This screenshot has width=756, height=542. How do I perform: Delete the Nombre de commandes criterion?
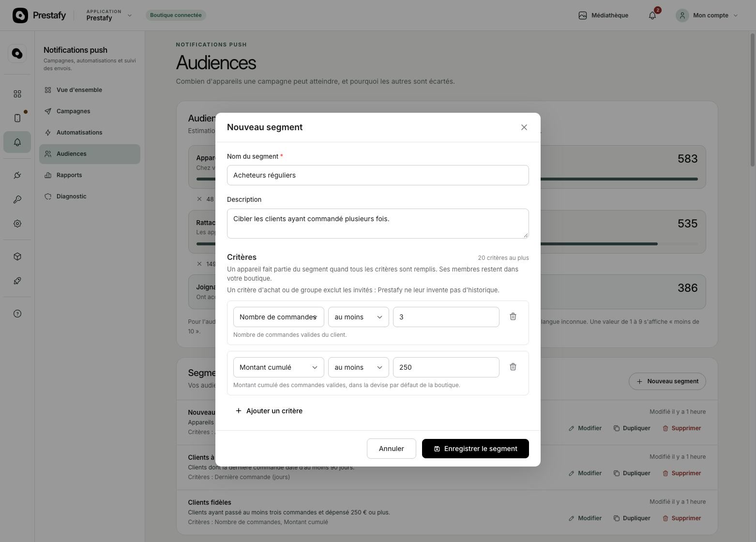pos(513,316)
